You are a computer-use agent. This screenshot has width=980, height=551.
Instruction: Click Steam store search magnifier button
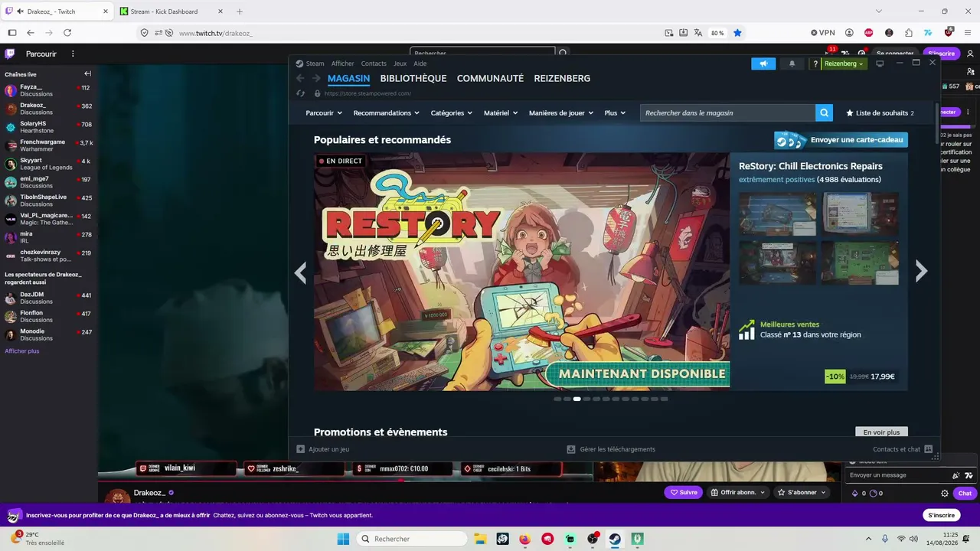pyautogui.click(x=824, y=112)
